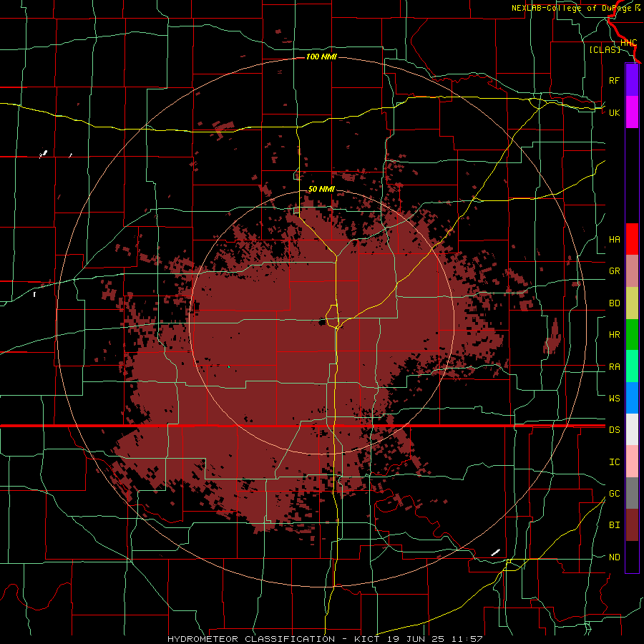This screenshot has height=644, width=644.
Task: Click the BD legend label
Action: [x=614, y=303]
